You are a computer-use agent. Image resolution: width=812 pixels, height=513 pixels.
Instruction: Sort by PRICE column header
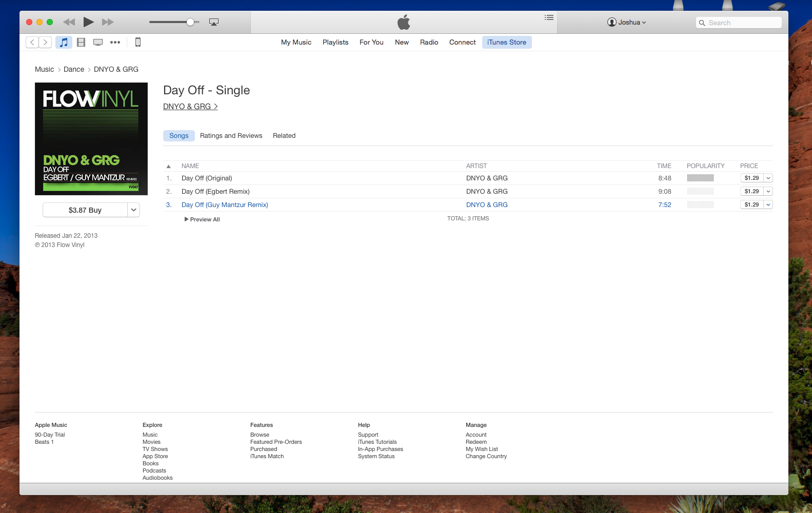click(749, 166)
